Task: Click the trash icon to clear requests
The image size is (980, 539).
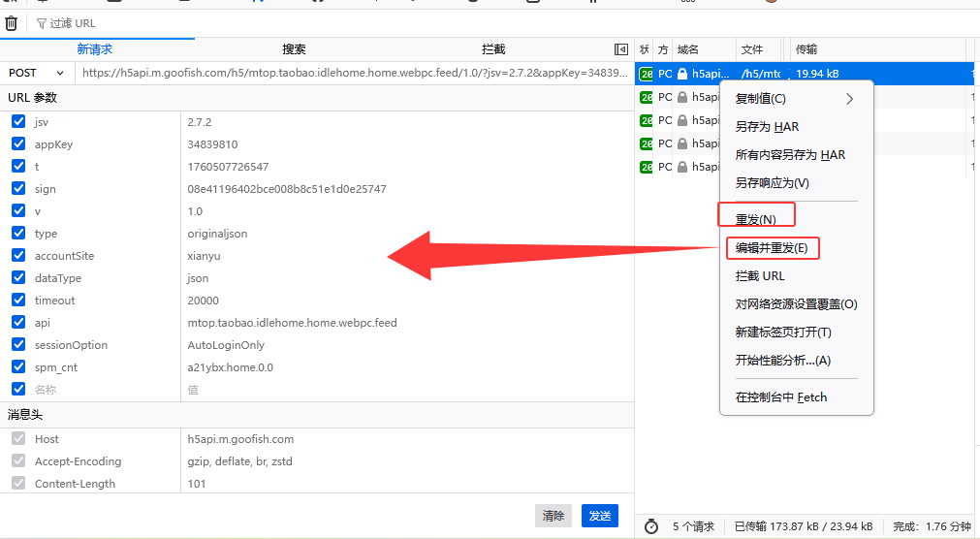Action: tap(11, 23)
